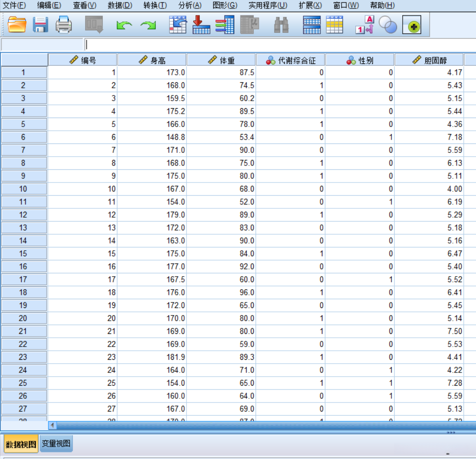Click 胆固醇 cell with value 4.00
Image resolution: width=476 pixels, height=459 pixels.
click(429, 189)
